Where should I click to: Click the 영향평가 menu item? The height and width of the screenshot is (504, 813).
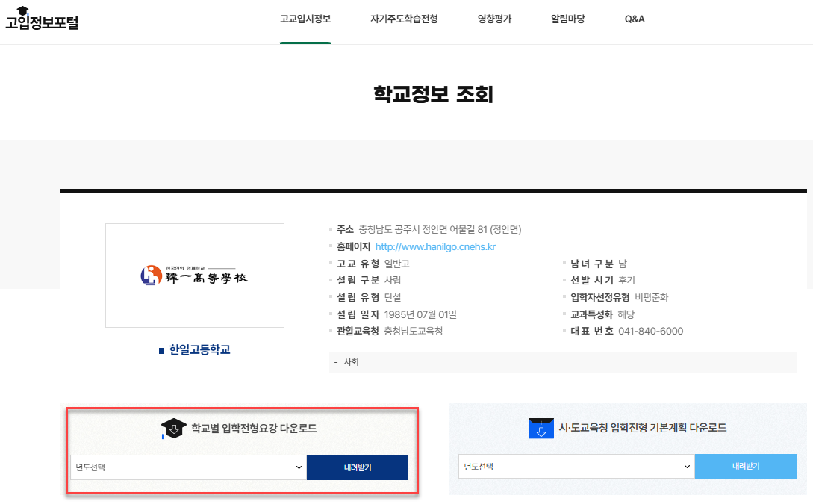pyautogui.click(x=493, y=19)
